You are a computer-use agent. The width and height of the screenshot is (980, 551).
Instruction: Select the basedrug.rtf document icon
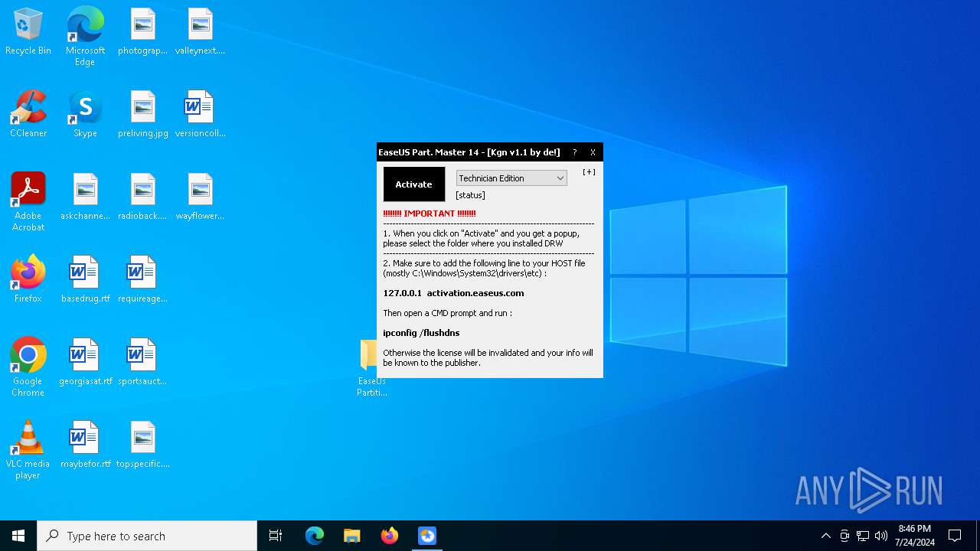[x=85, y=279]
